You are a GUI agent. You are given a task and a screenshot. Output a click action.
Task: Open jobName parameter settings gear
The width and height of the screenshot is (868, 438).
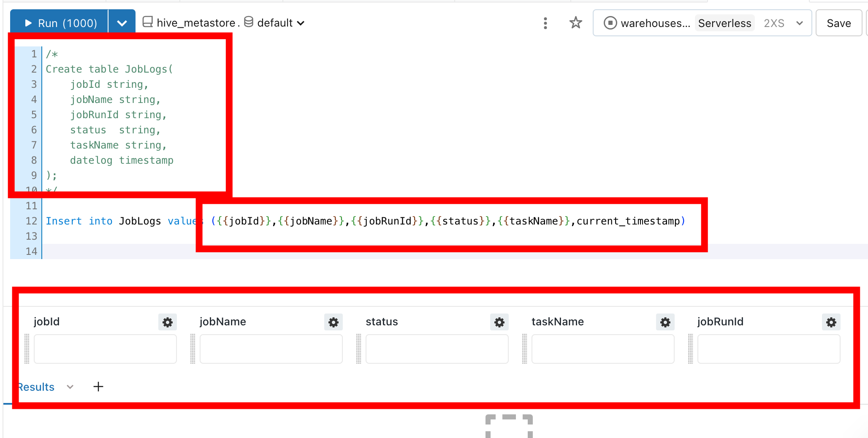334,322
